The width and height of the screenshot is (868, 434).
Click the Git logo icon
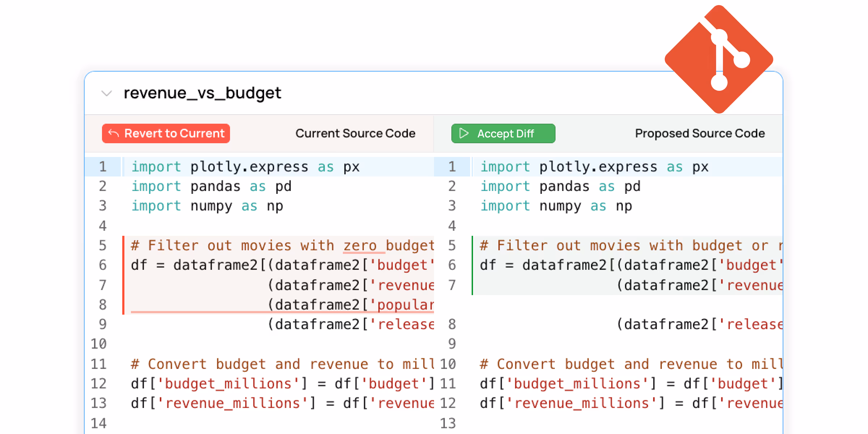coord(719,59)
